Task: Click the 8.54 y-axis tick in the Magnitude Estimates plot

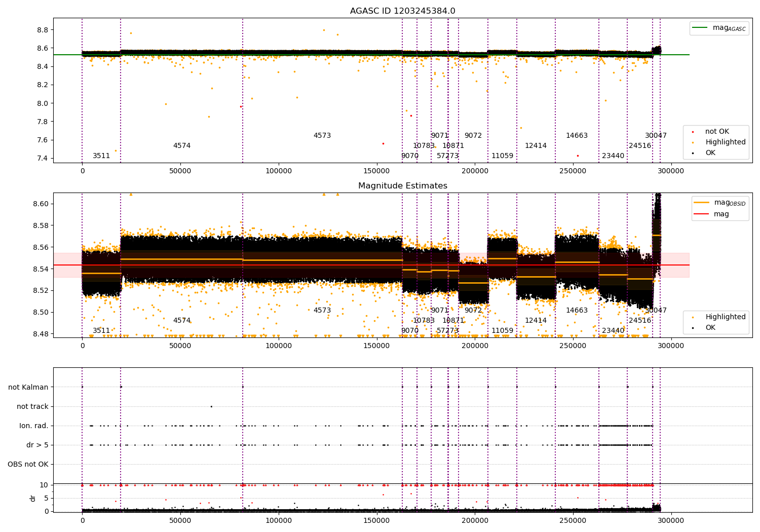Action: pos(41,269)
